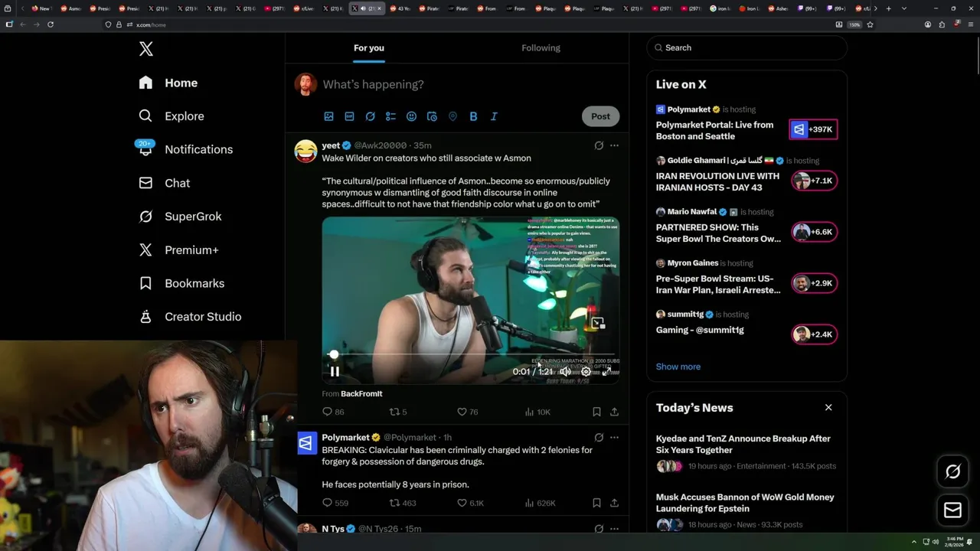
Task: Repost yeet's post
Action: 398,412
